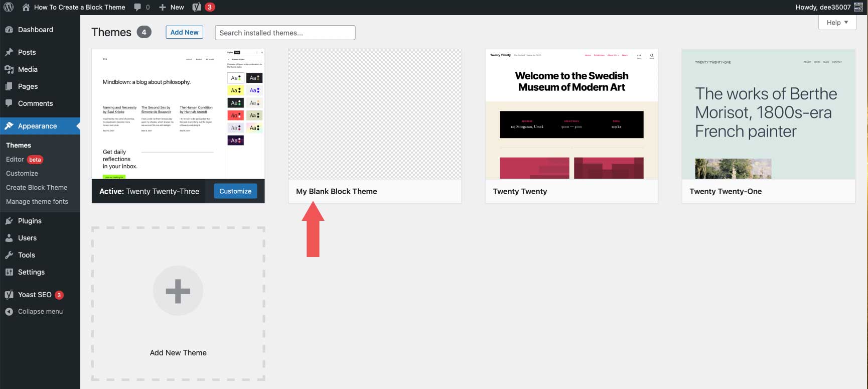
Task: Open the Editor beta submenu item
Action: coord(25,159)
